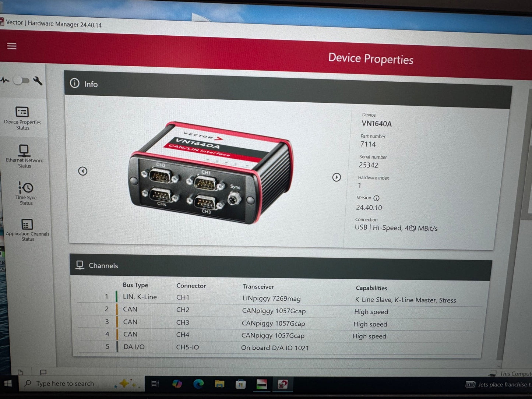
Task: Open Task View in taskbar
Action: (155, 384)
